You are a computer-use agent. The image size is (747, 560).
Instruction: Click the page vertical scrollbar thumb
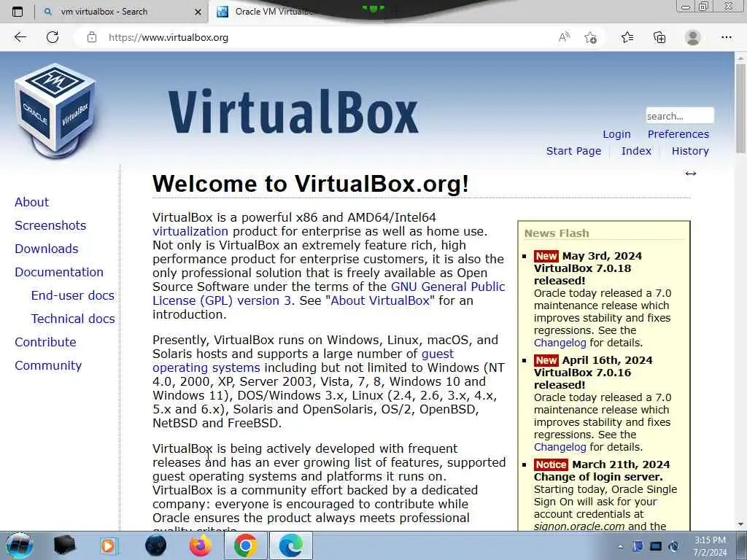point(740,108)
